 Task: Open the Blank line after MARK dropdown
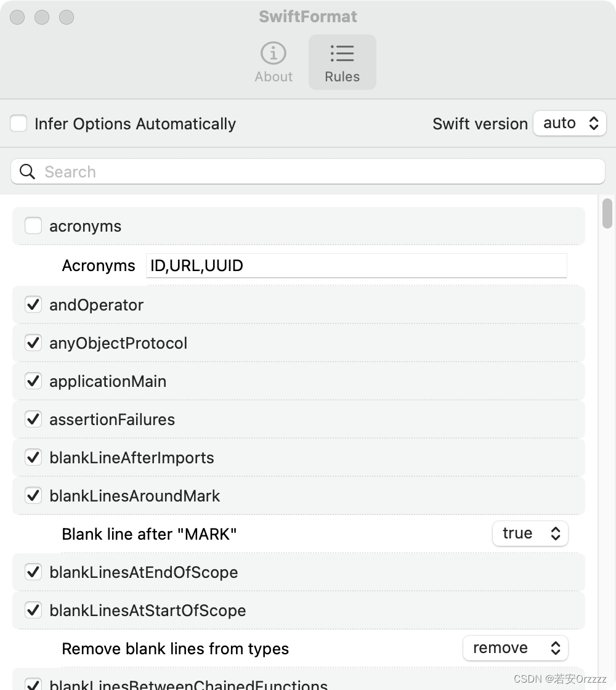[x=530, y=534]
